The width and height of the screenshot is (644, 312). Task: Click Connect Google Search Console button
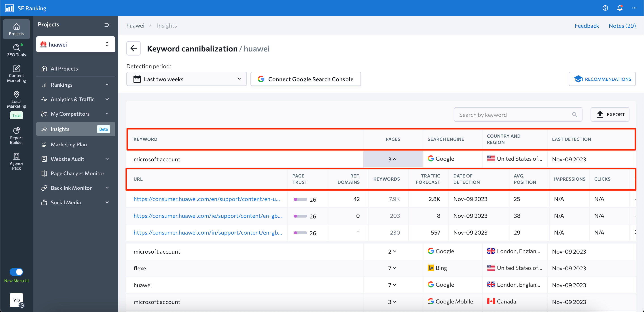point(305,79)
